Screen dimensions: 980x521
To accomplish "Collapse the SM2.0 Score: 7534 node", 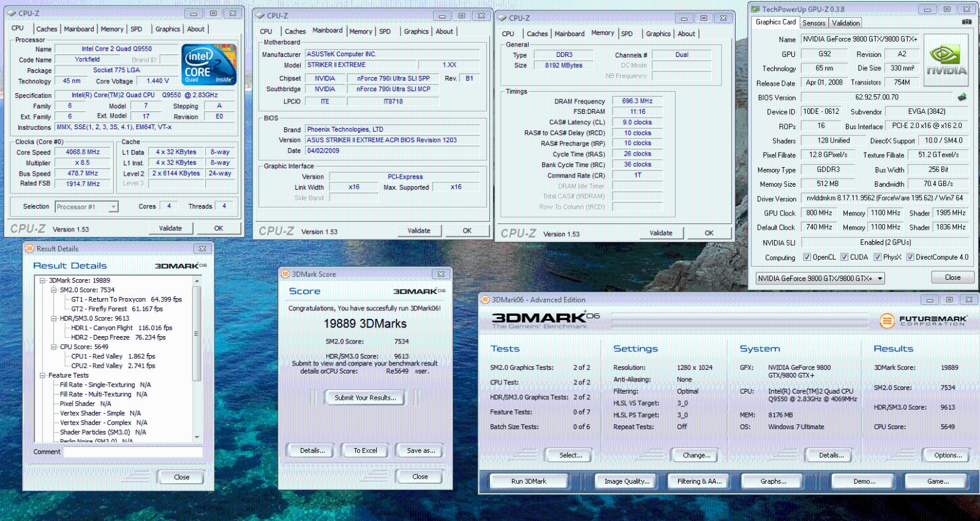I will (54, 290).
